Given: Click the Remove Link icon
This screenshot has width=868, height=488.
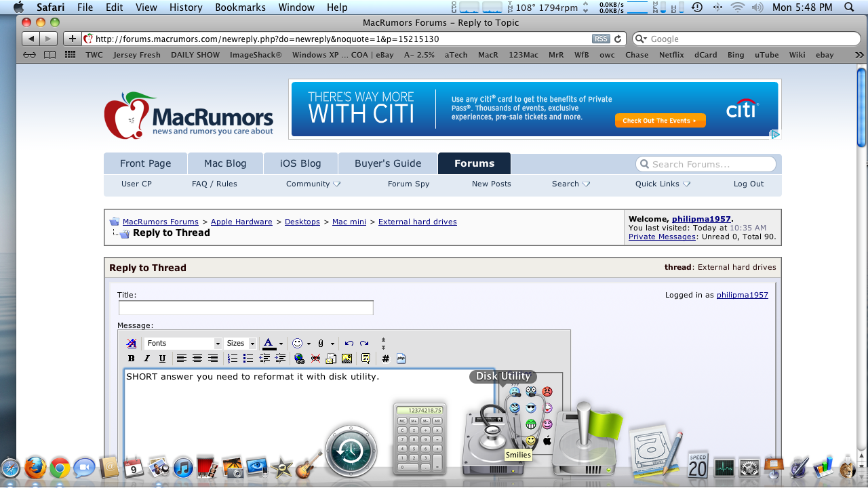Looking at the screenshot, I should click(x=315, y=359).
